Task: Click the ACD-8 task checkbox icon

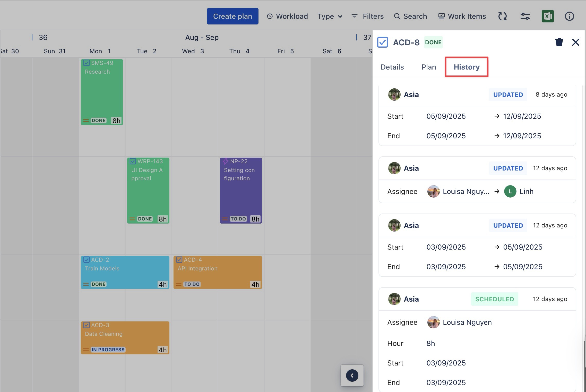Action: 383,42
